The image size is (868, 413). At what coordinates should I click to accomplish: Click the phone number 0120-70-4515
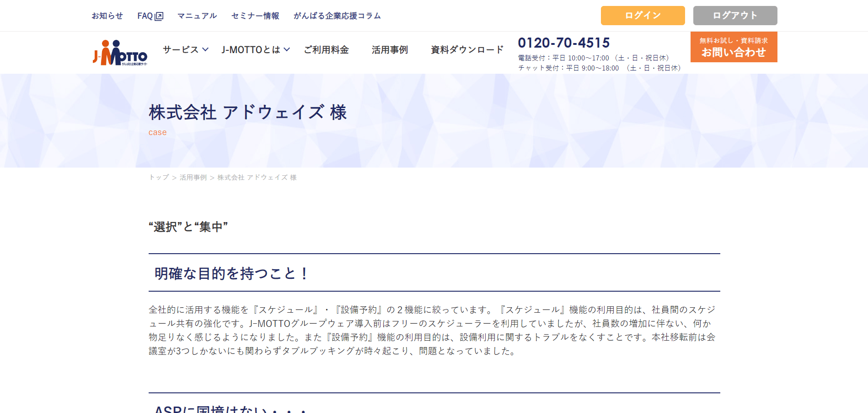coord(563,43)
